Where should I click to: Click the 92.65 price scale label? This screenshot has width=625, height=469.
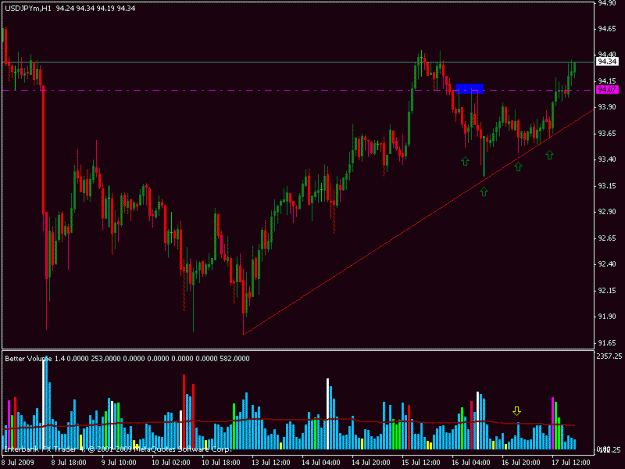(607, 238)
